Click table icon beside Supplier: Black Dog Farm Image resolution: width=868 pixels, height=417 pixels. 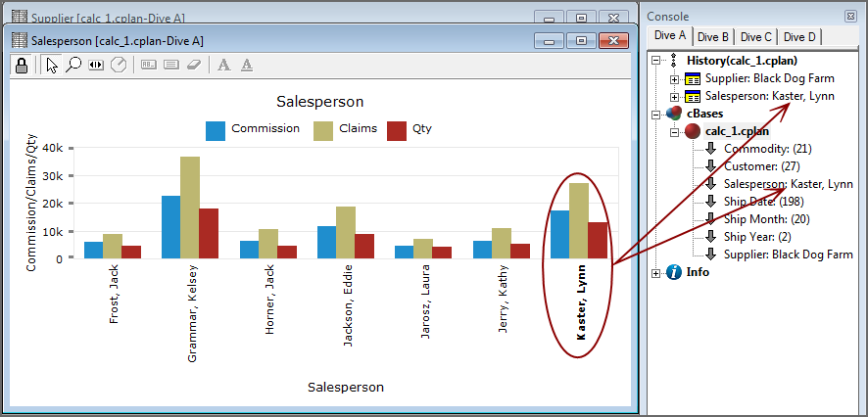tap(693, 78)
